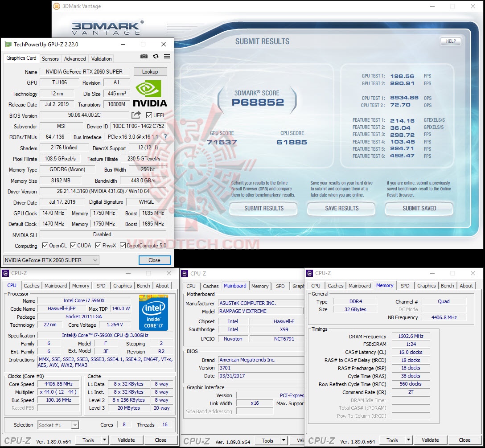
Task: Click the Close button in GPU-Z
Action: tap(154, 260)
